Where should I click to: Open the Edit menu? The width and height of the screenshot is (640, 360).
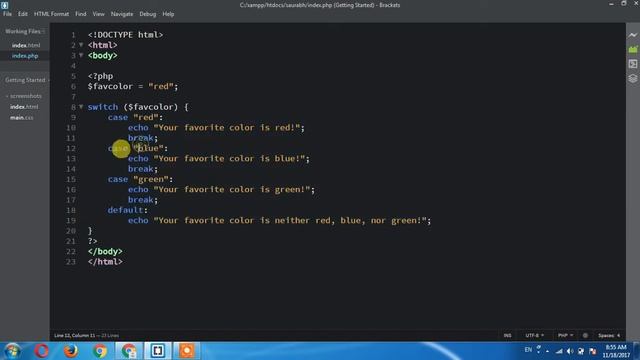pos(22,14)
